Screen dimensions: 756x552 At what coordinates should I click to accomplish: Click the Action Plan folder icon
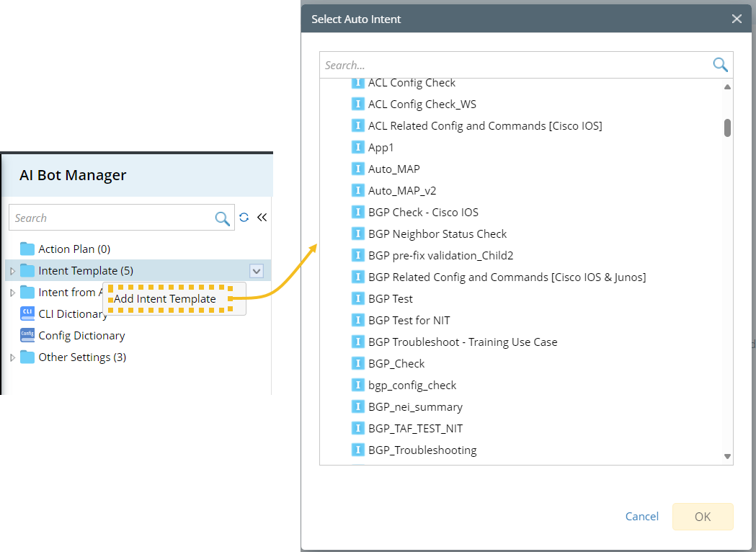27,249
